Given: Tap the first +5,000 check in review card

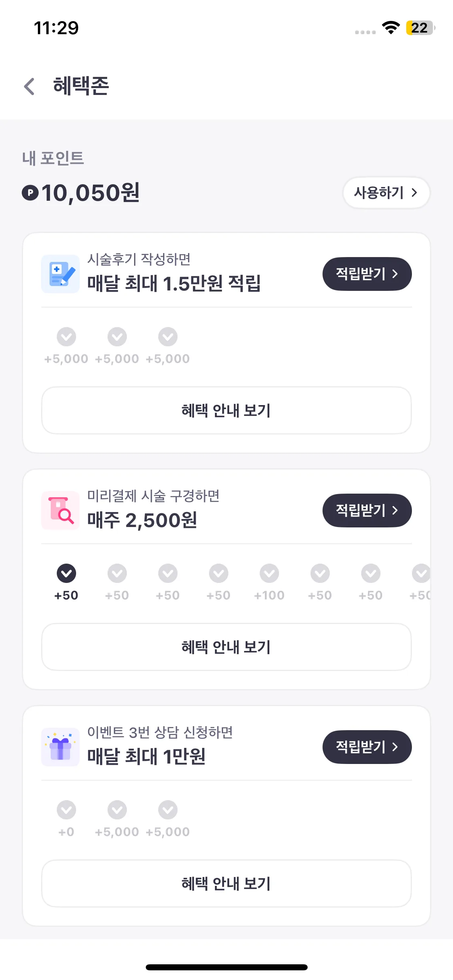Looking at the screenshot, I should point(66,337).
